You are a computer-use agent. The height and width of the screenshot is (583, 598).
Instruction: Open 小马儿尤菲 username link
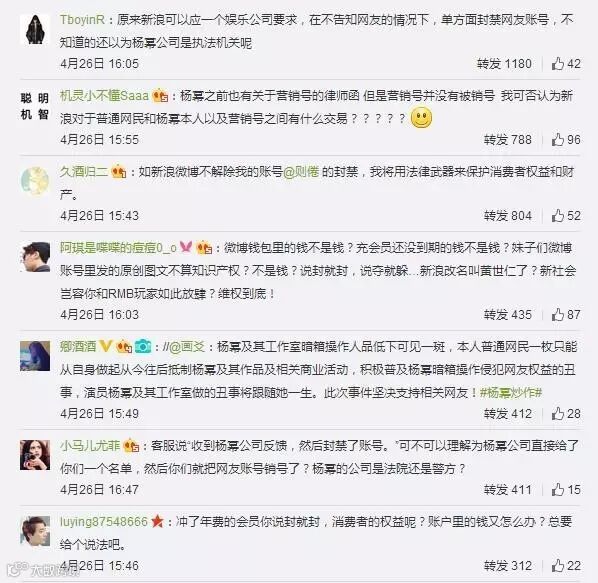(90, 446)
